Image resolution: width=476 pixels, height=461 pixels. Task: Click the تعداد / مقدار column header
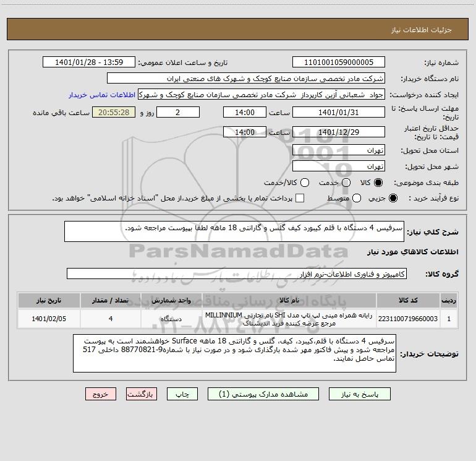(111, 301)
